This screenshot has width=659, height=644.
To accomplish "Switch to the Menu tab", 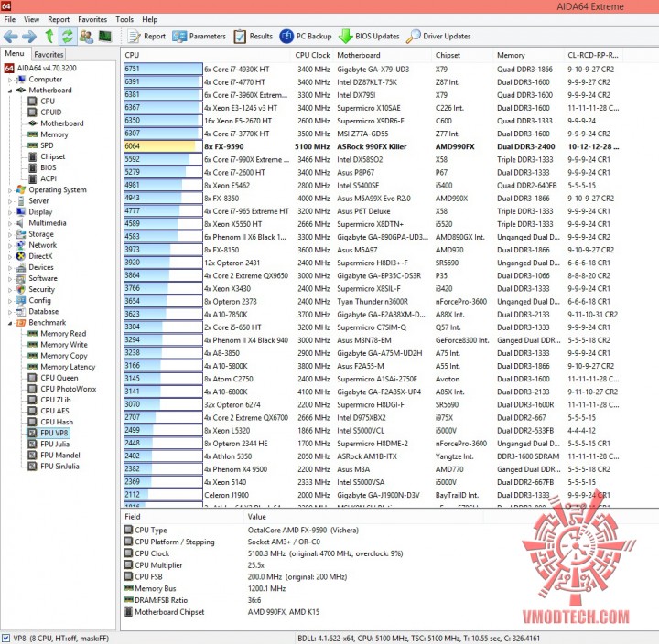I will tap(15, 53).
